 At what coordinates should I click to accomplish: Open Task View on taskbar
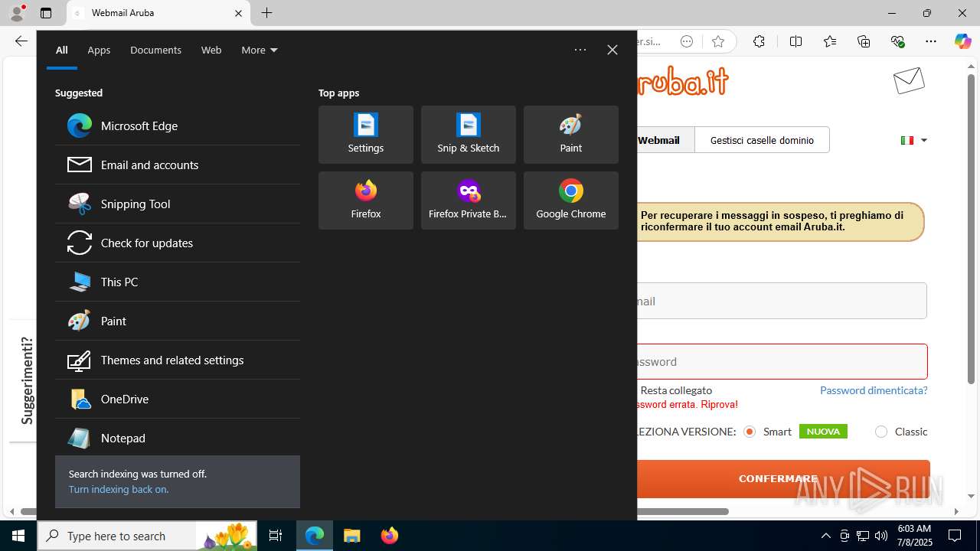[276, 536]
